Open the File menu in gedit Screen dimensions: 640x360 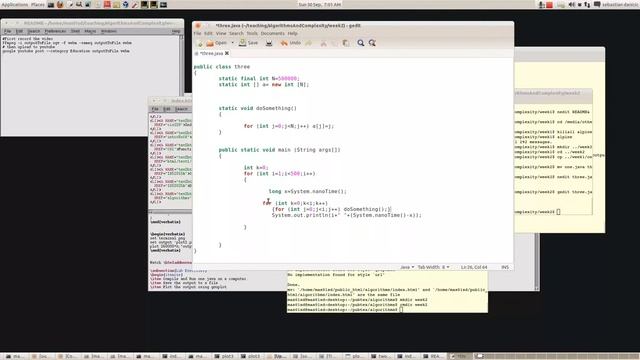[198, 33]
